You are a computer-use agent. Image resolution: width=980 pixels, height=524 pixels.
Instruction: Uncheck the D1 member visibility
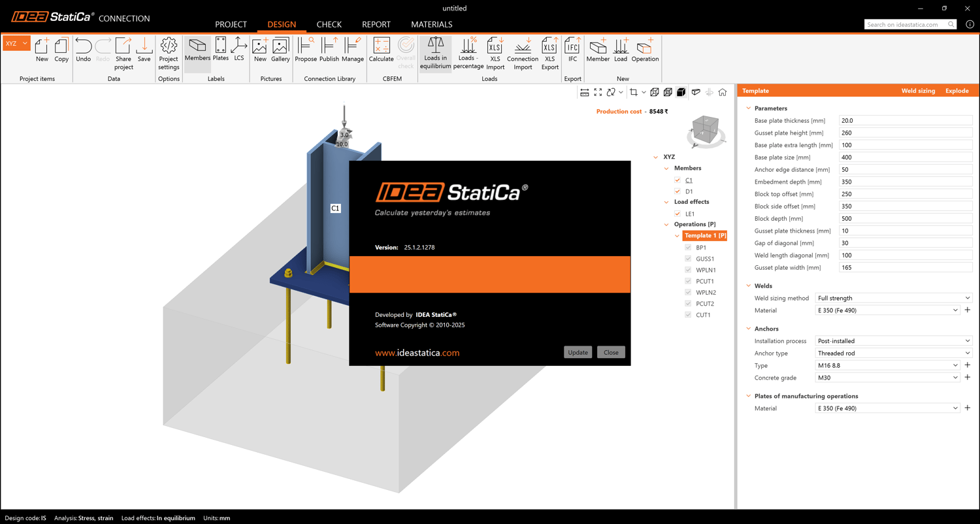[678, 191]
